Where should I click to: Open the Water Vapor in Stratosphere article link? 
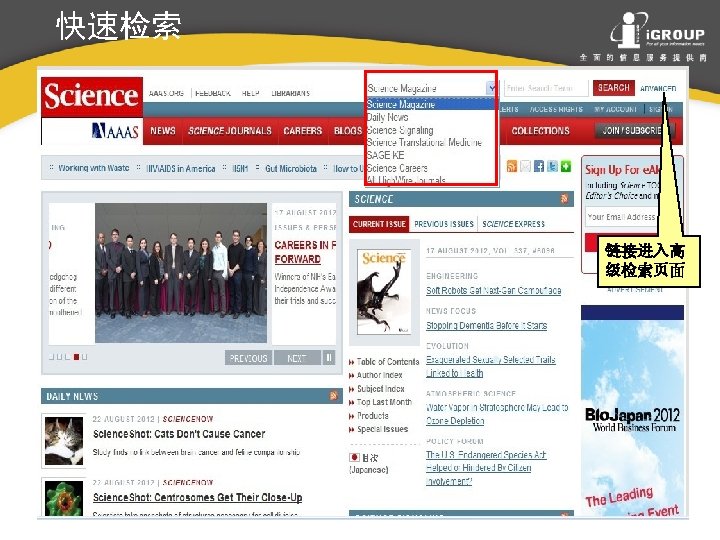tap(497, 414)
